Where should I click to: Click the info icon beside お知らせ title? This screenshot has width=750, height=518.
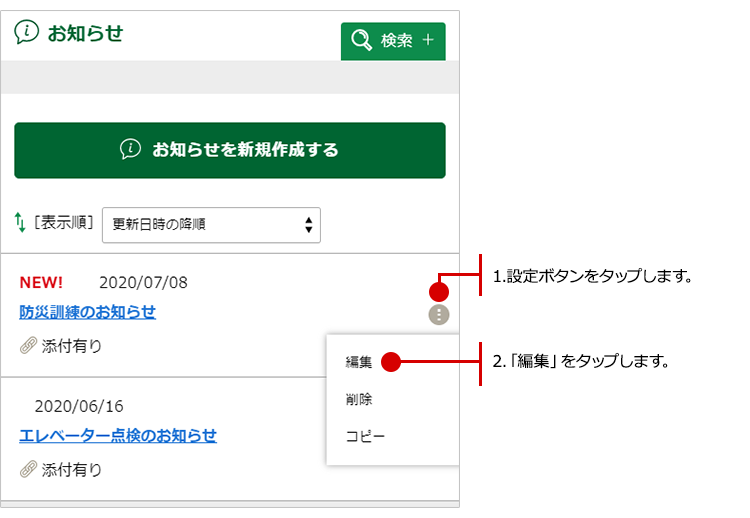(x=27, y=32)
